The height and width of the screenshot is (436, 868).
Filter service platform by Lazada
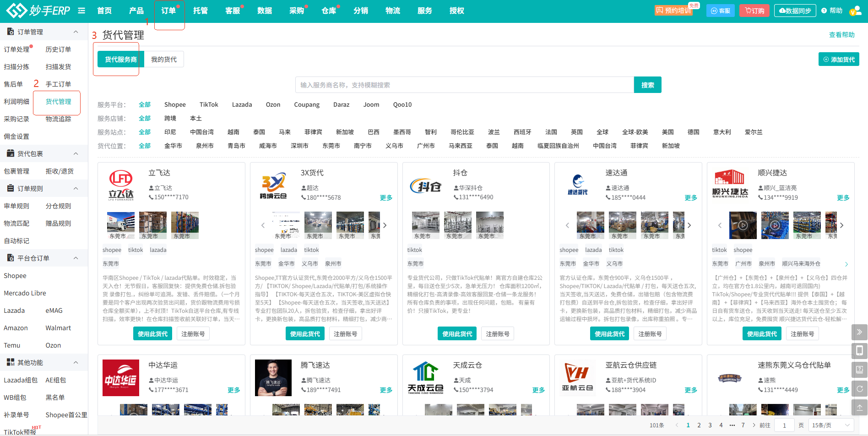click(x=242, y=104)
